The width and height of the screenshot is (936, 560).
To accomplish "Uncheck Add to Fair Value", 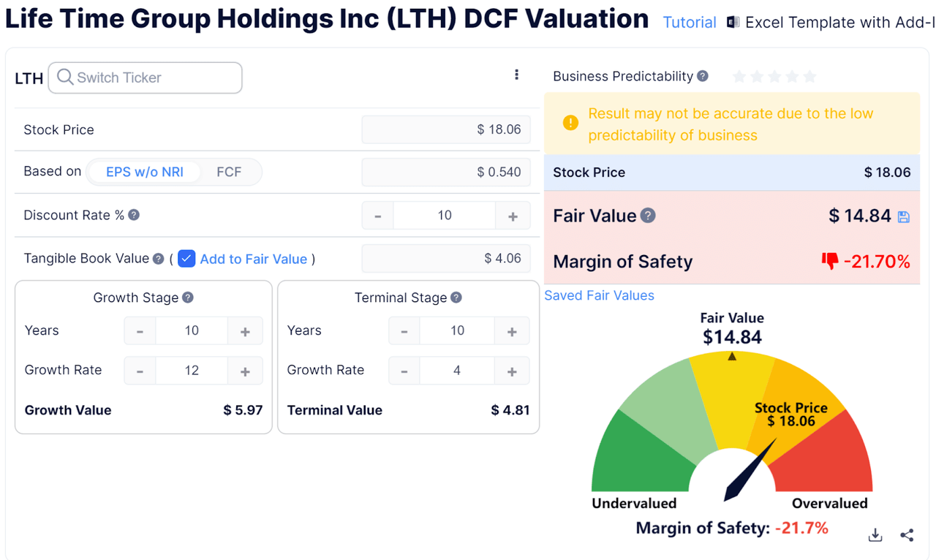I will pyautogui.click(x=186, y=259).
